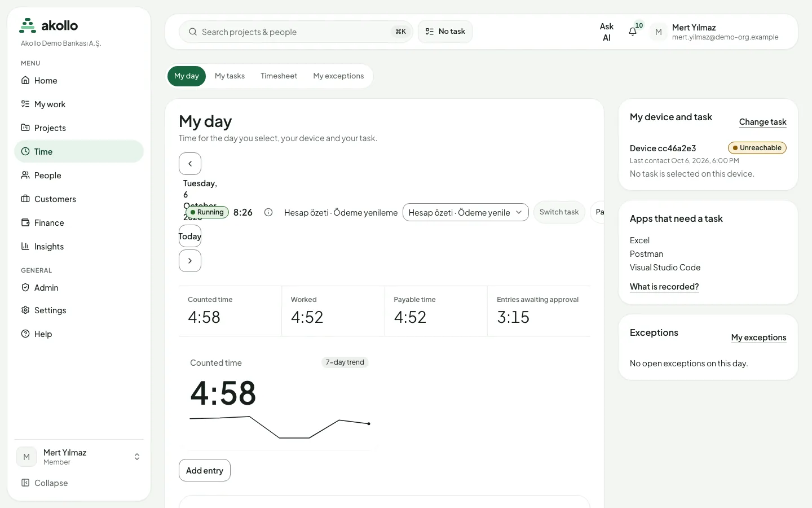Go to Projects section
This screenshot has width=812, height=508.
coord(79,128)
